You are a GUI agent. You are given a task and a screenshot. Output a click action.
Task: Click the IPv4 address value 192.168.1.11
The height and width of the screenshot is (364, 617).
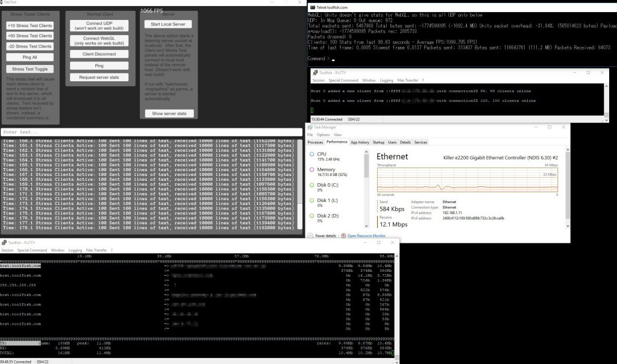coord(452,213)
